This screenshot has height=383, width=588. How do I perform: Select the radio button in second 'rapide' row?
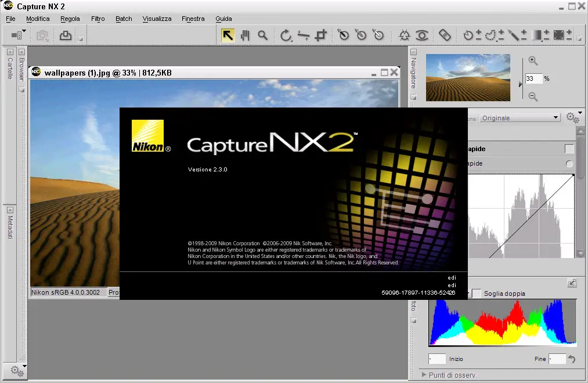(569, 164)
